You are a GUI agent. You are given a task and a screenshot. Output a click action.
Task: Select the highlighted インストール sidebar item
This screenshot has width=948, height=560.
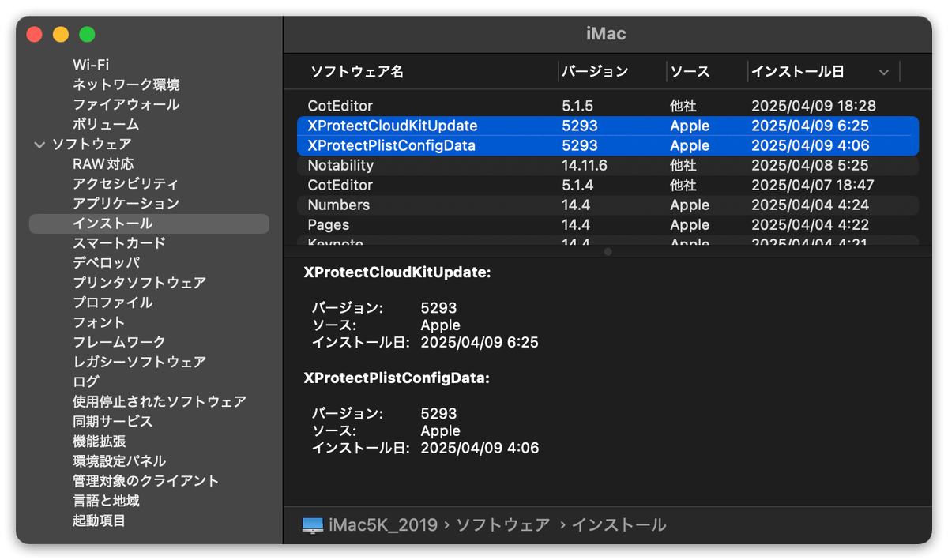click(149, 224)
